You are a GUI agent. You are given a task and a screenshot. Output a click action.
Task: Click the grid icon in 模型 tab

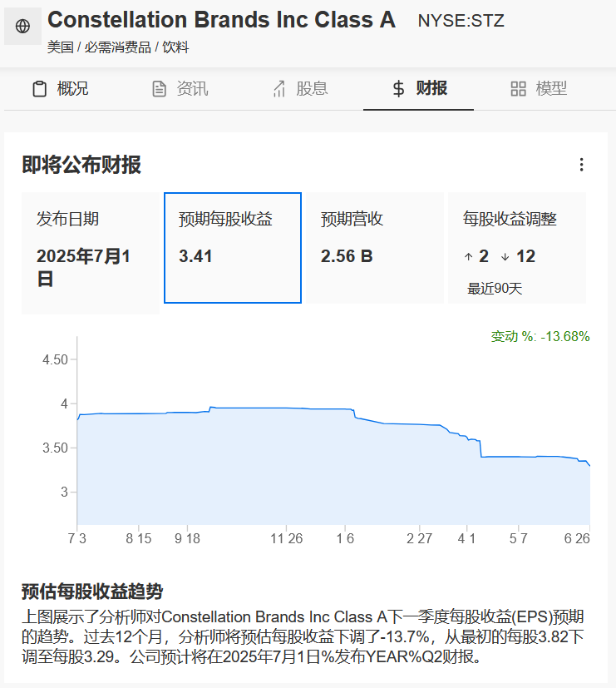pos(518,89)
